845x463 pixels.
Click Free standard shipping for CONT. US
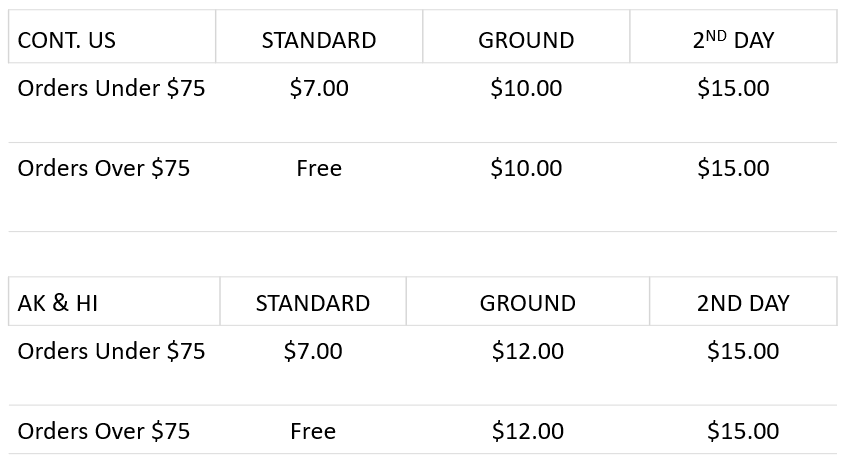319,168
